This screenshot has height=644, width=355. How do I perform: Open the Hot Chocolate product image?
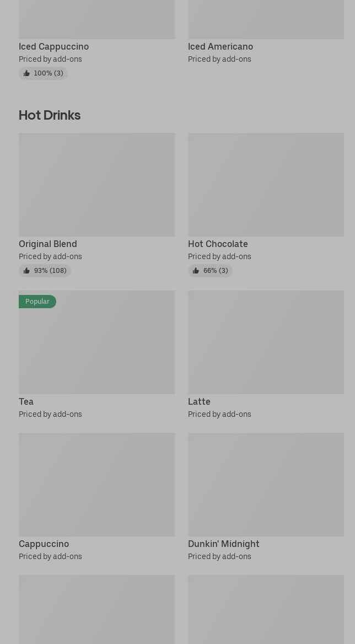click(x=266, y=184)
